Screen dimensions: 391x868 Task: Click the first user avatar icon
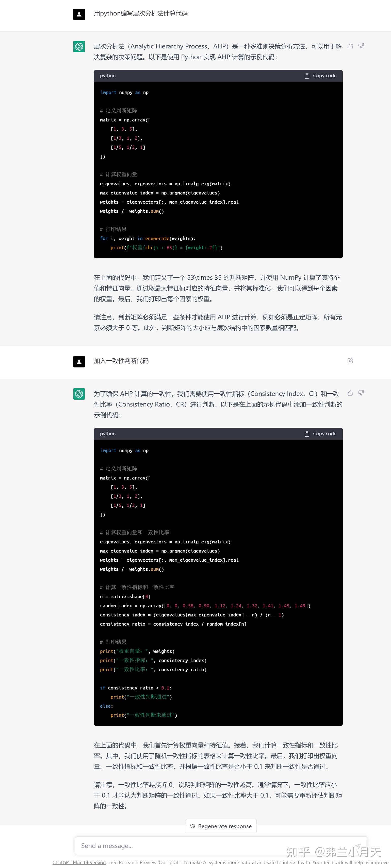[79, 14]
